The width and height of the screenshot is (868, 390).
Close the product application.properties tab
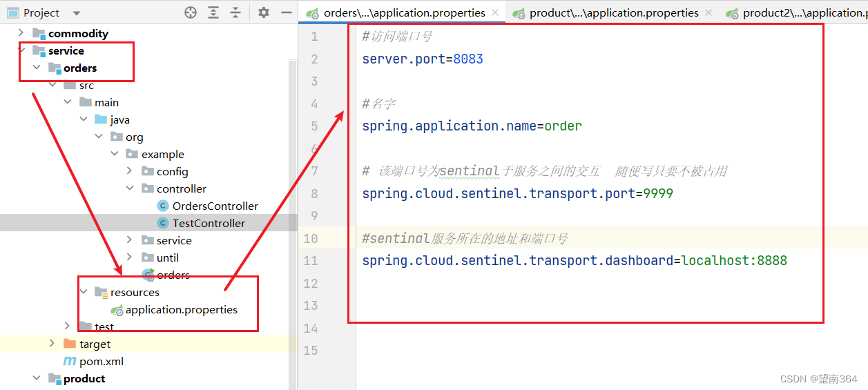[709, 13]
